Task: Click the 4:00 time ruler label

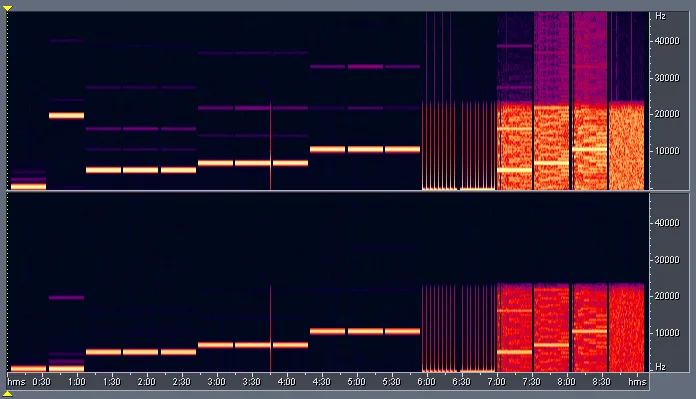Action: coord(286,382)
